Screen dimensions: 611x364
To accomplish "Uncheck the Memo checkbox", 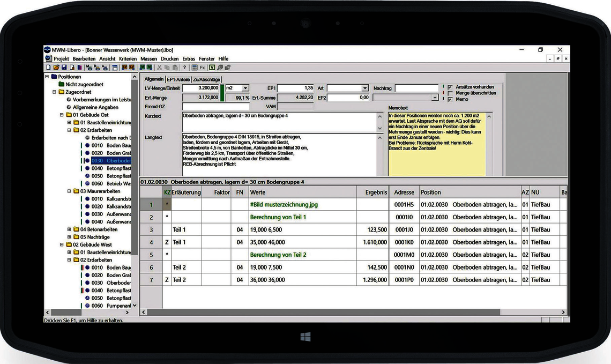I will 450,99.
